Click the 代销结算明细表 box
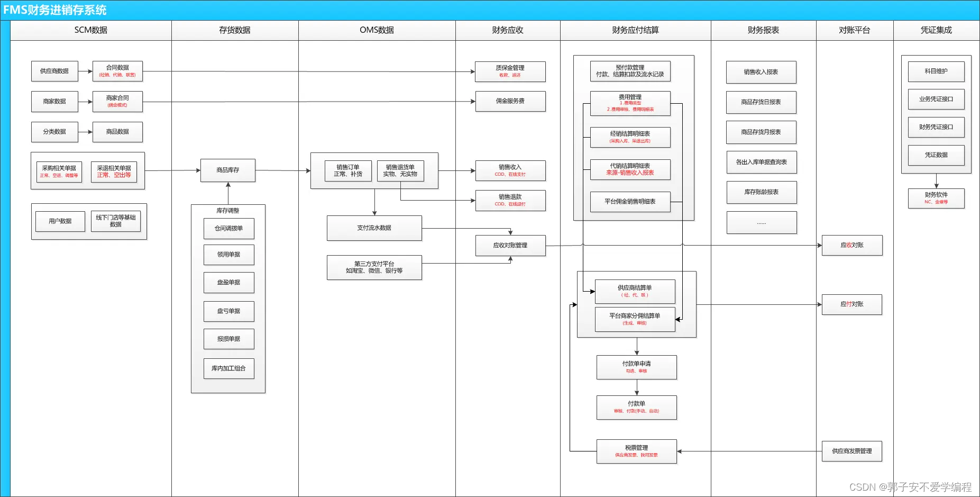Screen dimensions: 980x497 click(x=630, y=169)
